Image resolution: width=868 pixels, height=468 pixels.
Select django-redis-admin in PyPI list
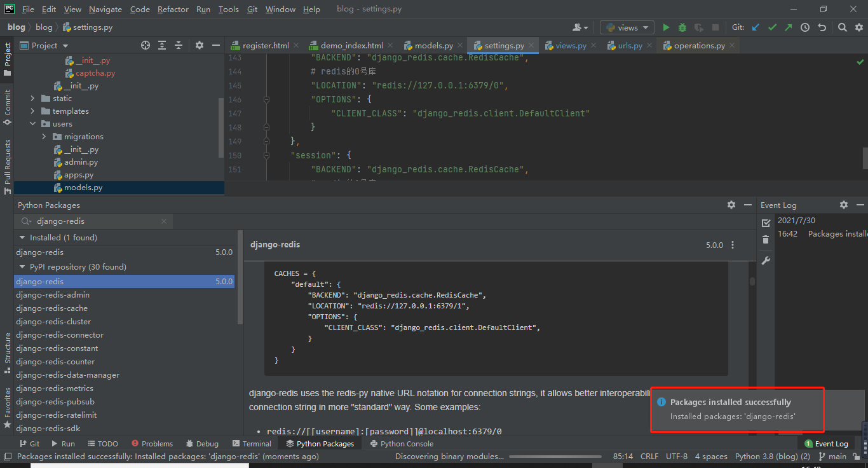(x=125, y=295)
